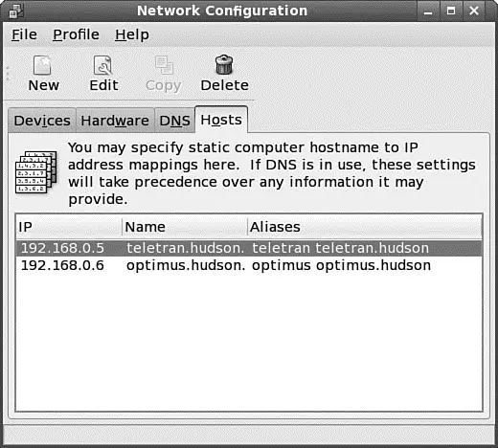Sort by the Aliases column header
The height and width of the screenshot is (448, 498).
(x=364, y=227)
